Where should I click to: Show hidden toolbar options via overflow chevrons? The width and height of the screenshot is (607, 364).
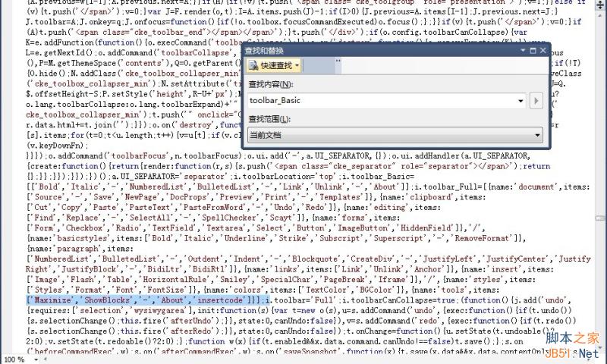pyautogui.click(x=338, y=61)
